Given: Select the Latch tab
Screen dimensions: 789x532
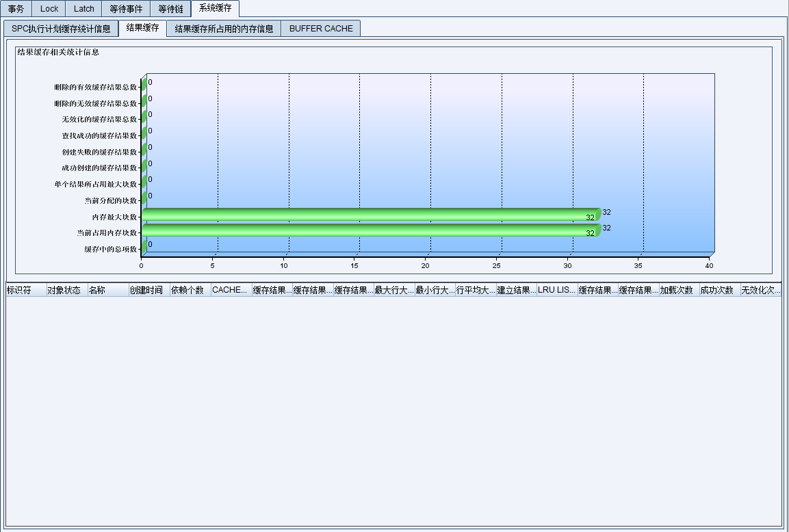Looking at the screenshot, I should point(84,9).
